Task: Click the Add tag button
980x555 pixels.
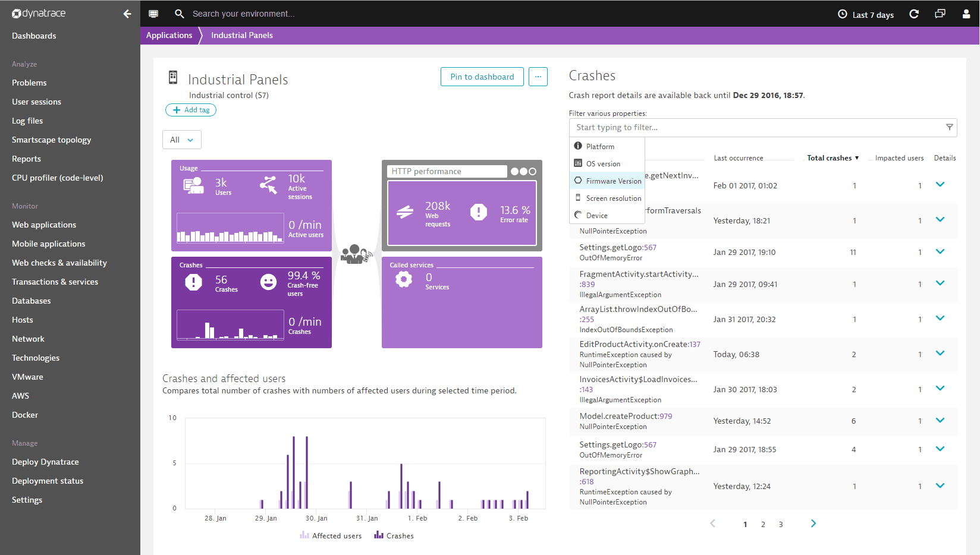Action: pyautogui.click(x=191, y=110)
